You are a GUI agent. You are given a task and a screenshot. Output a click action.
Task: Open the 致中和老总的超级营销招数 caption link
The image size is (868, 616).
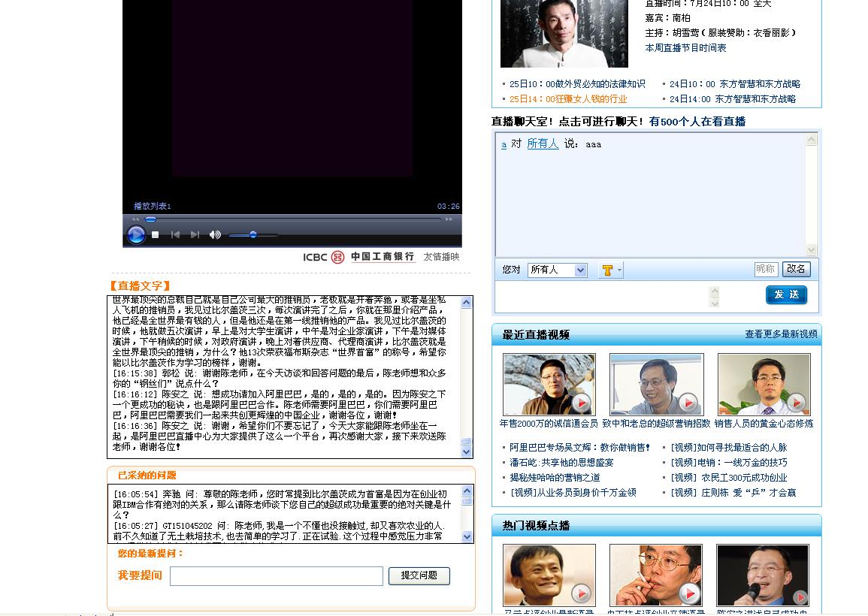coord(656,424)
